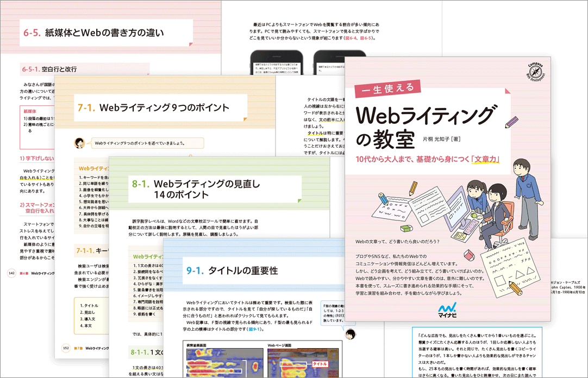
Task: Click list item 2.見出し in the orange box
Action: [87, 312]
